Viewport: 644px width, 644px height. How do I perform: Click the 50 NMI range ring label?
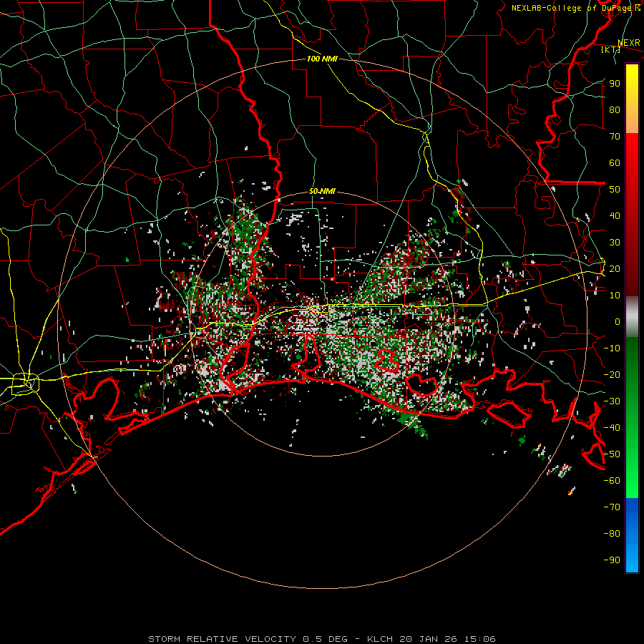(x=323, y=191)
